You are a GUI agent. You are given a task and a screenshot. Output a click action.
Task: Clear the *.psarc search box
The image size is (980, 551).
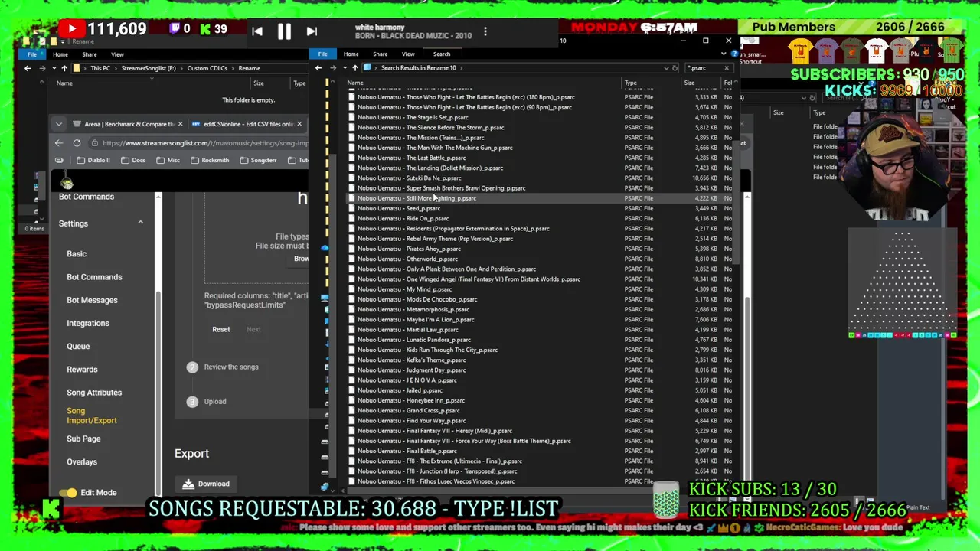[727, 67]
